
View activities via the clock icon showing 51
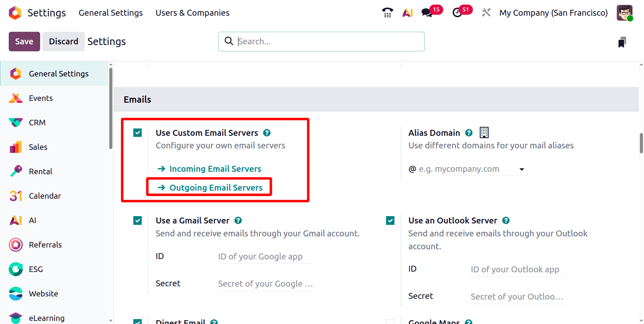tap(457, 13)
